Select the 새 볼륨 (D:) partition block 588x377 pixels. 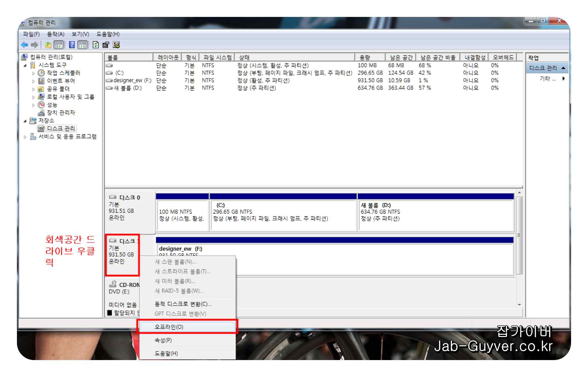436,212
